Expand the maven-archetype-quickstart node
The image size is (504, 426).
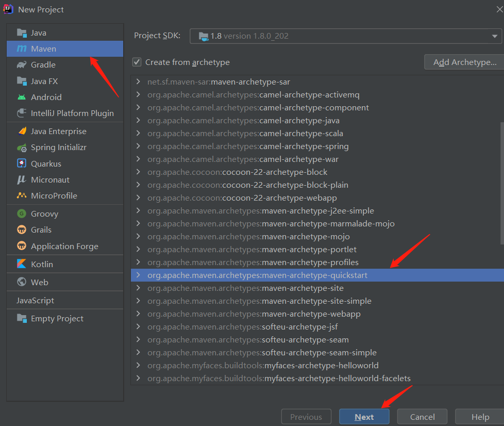coord(138,275)
